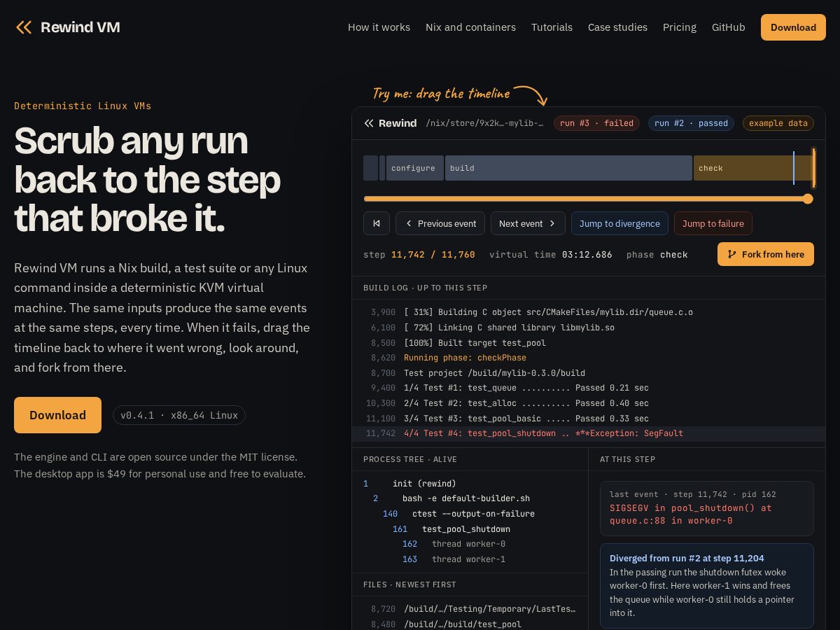Select test_pool_shutdown process 161

470,529
